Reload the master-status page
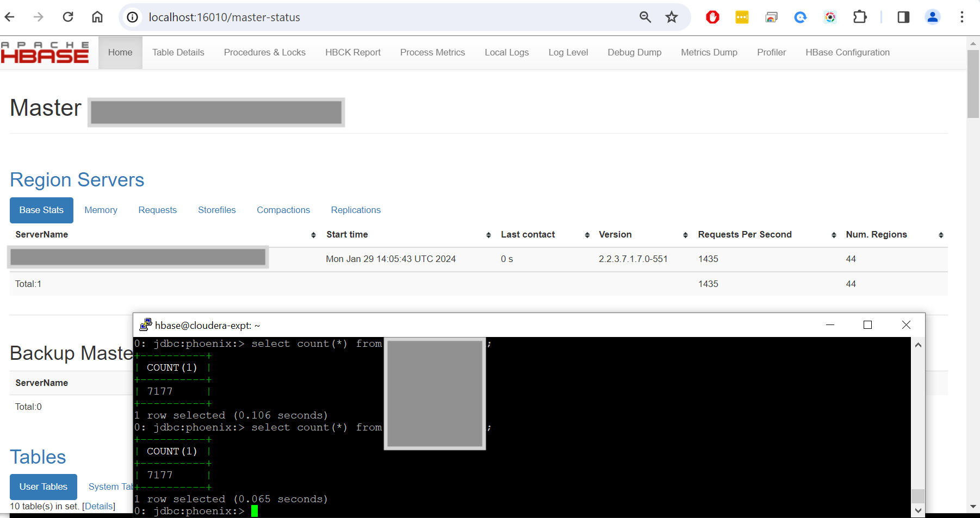 click(68, 17)
